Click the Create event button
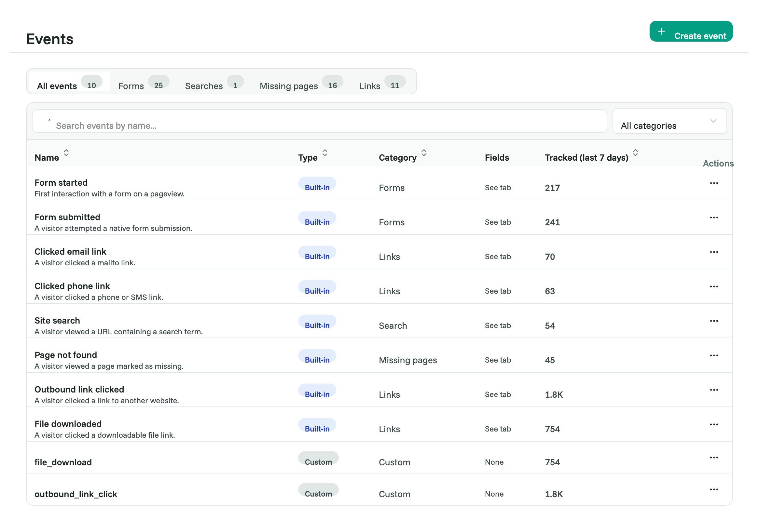This screenshot has height=532, width=759. click(x=691, y=31)
